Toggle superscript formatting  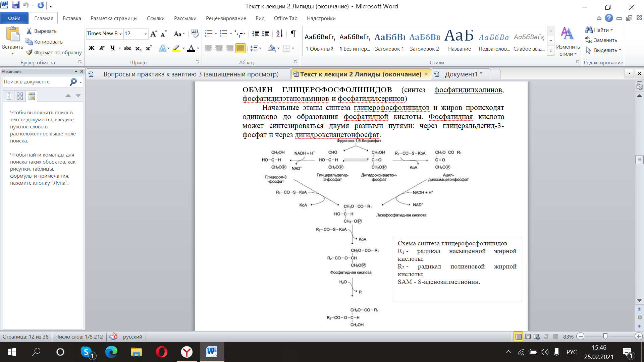pos(149,48)
